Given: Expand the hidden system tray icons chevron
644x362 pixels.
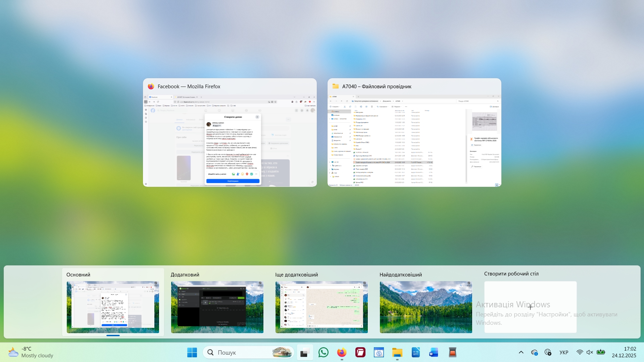Looking at the screenshot, I should click(x=521, y=352).
